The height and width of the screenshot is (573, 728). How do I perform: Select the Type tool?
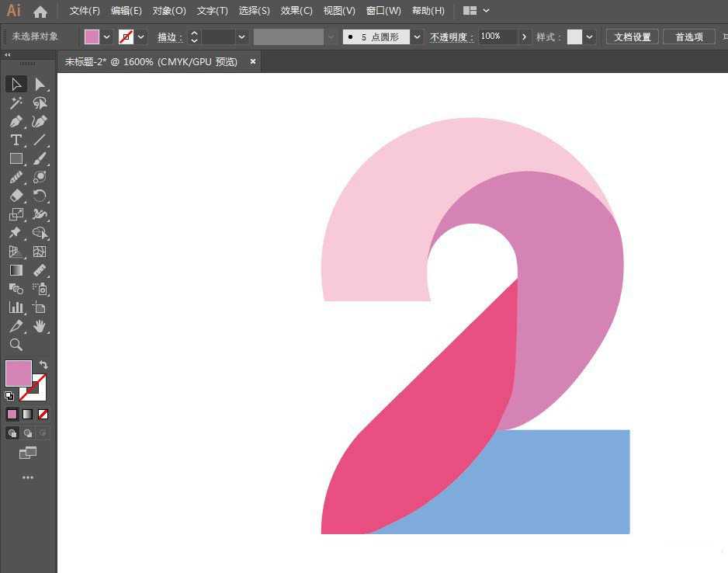pos(16,140)
